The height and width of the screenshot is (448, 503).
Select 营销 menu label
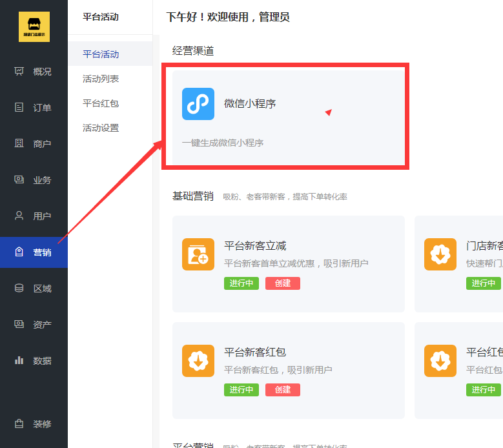coord(42,252)
